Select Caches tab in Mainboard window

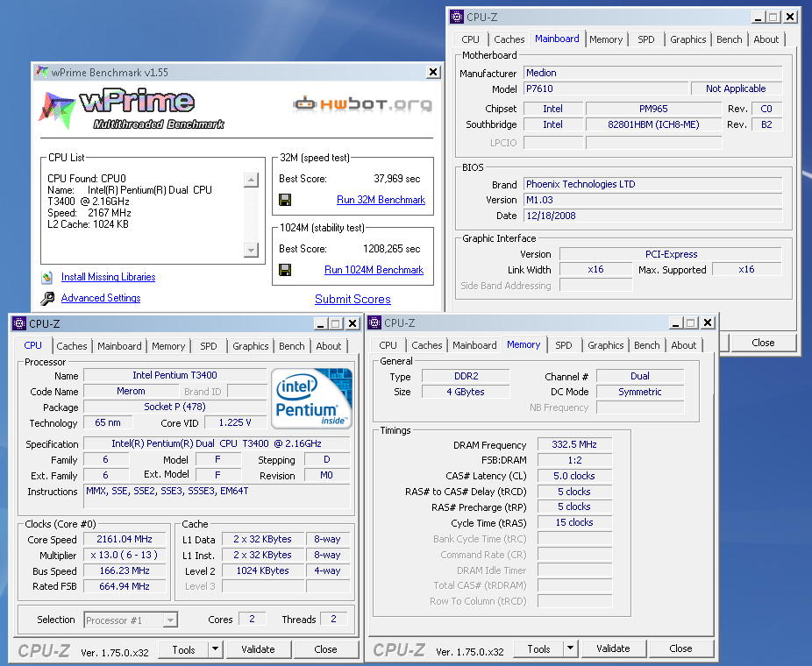tap(509, 39)
